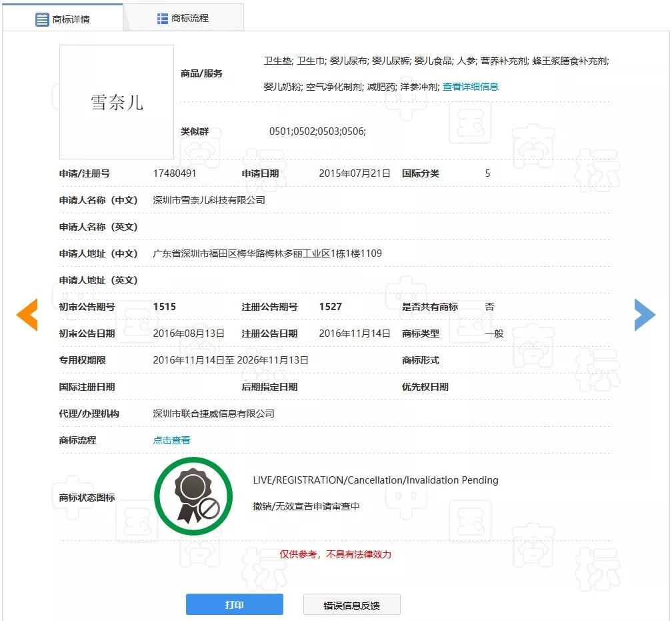
Task: Click the 雪奈儿 trademark image
Action: (117, 102)
